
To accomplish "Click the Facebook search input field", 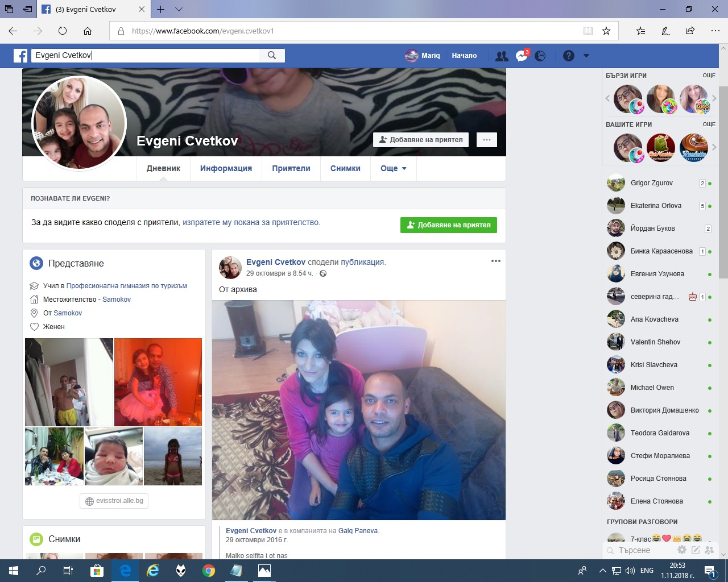I will (145, 55).
